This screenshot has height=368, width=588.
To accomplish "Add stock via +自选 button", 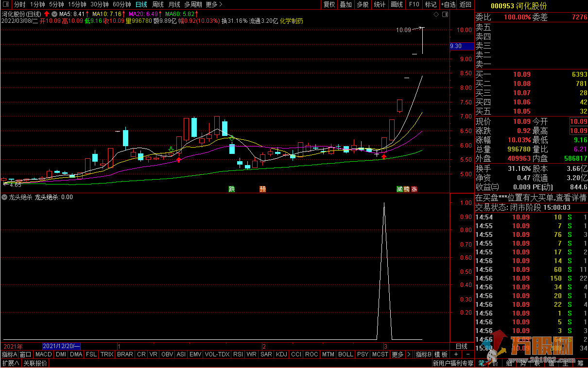I will point(448,4).
